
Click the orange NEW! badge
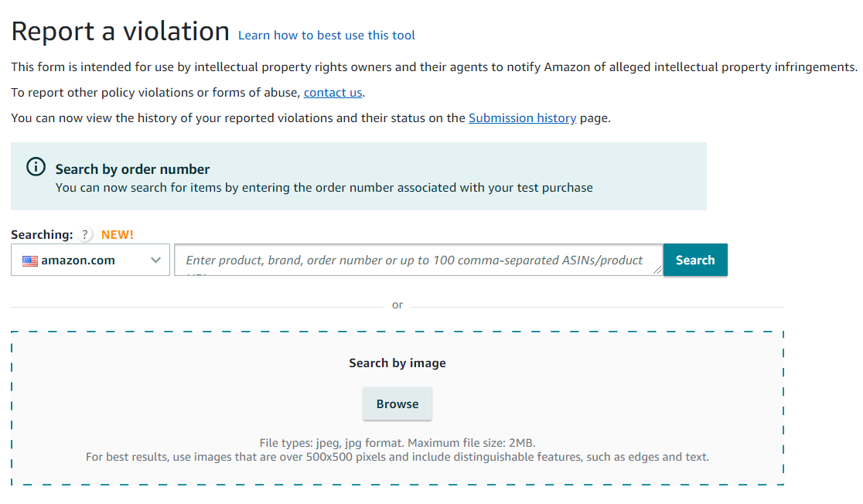[x=118, y=235]
